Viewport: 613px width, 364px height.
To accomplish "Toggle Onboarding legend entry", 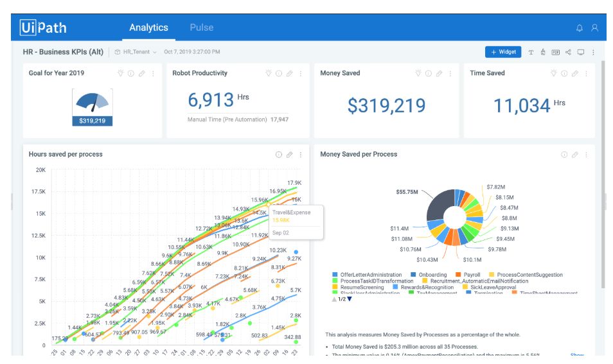I will [429, 275].
